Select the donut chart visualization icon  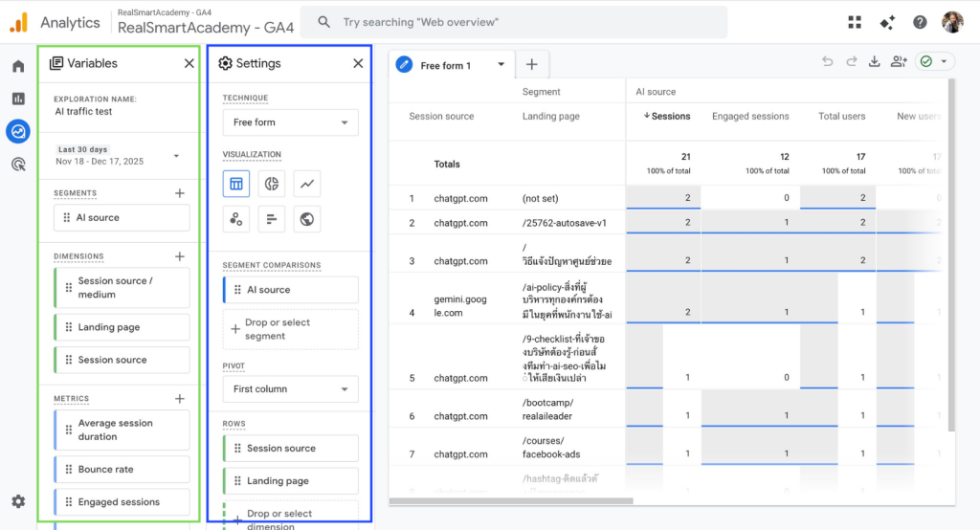(271, 183)
